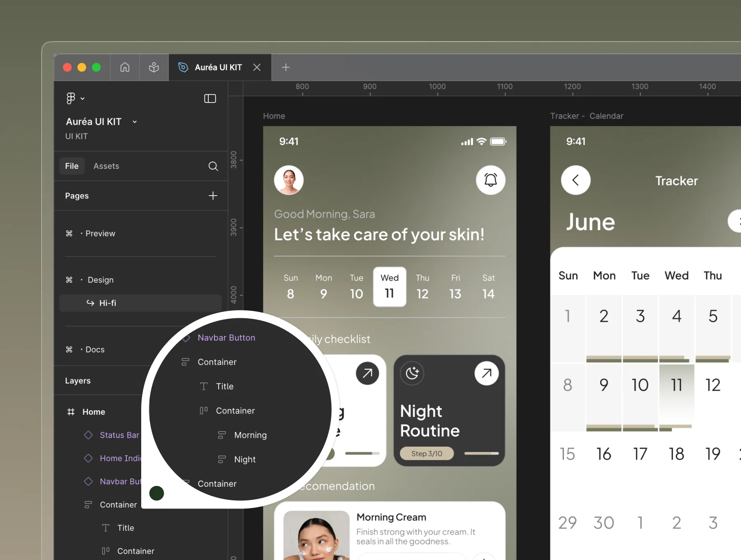This screenshot has width=741, height=560.
Task: Add a new tab with the plus
Action: pos(286,67)
